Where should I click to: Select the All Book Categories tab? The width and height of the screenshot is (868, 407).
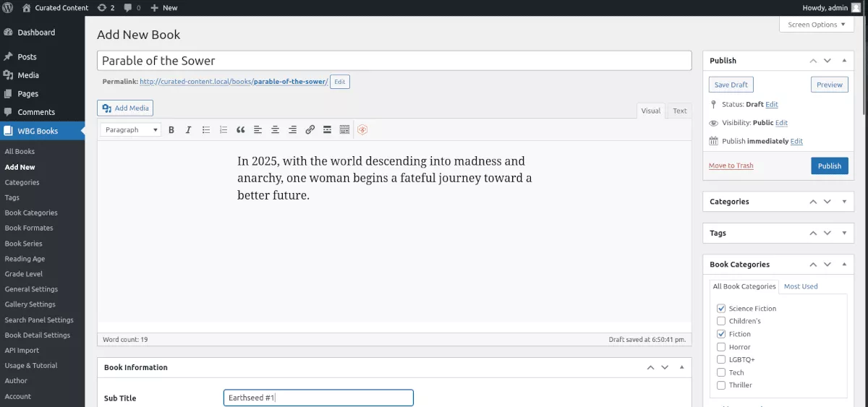click(744, 286)
